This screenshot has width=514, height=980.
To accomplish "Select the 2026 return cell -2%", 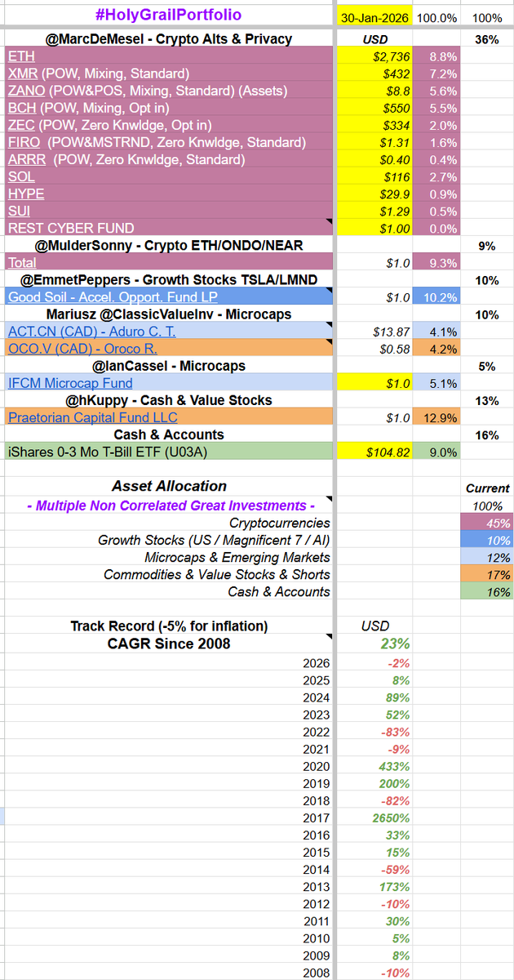I will click(x=375, y=663).
